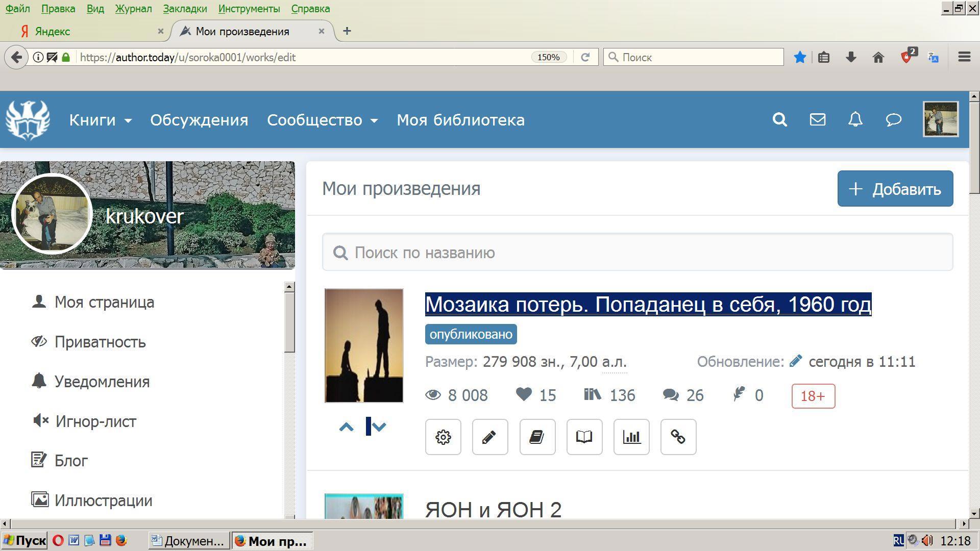This screenshot has height=551, width=980.
Task: Open settings gear for Мозаика потерь
Action: click(443, 437)
